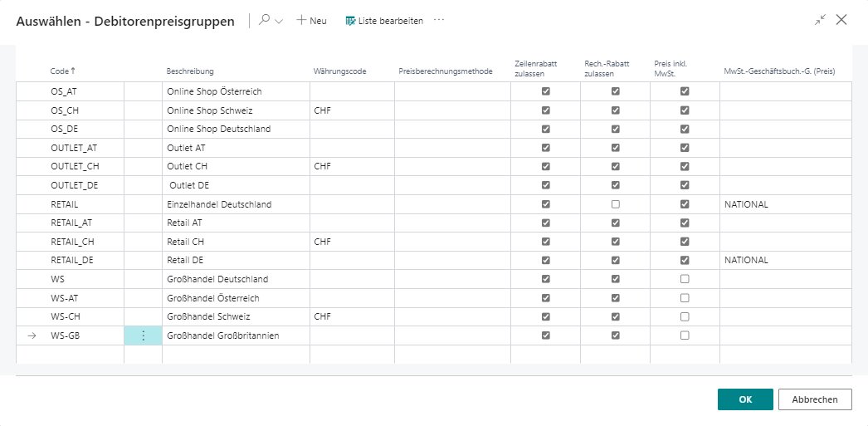The height and width of the screenshot is (426, 868).
Task: Click CHF currency cell for RETAIL_CH
Action: [324, 242]
